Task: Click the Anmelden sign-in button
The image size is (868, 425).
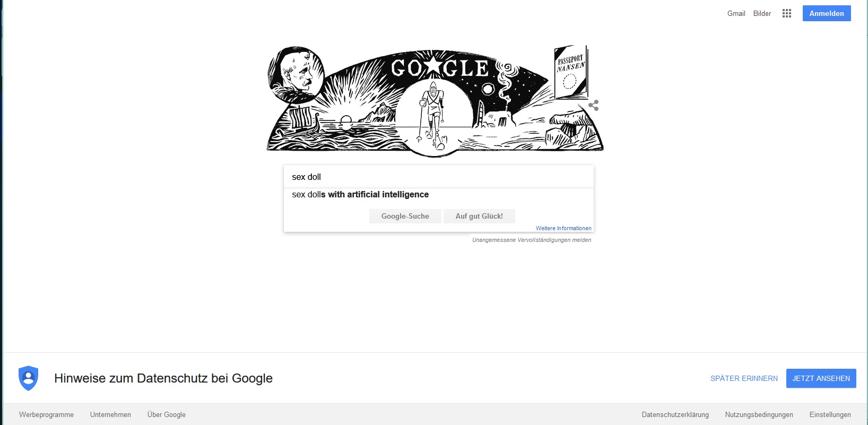Action: coord(827,13)
